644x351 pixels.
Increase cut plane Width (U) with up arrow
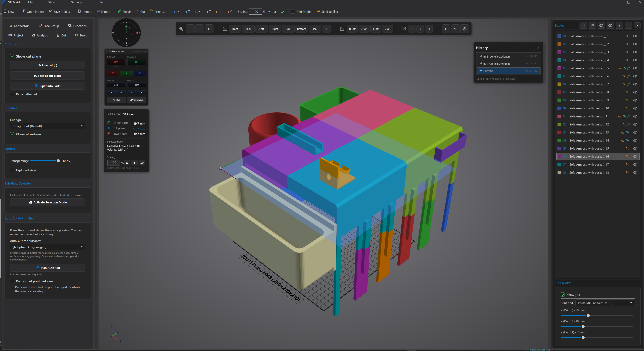[121, 93]
